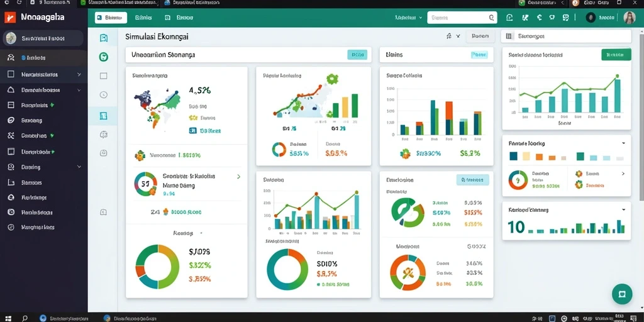This screenshot has width=644, height=322.
Task: Click the Ronen button
Action: tap(480, 36)
